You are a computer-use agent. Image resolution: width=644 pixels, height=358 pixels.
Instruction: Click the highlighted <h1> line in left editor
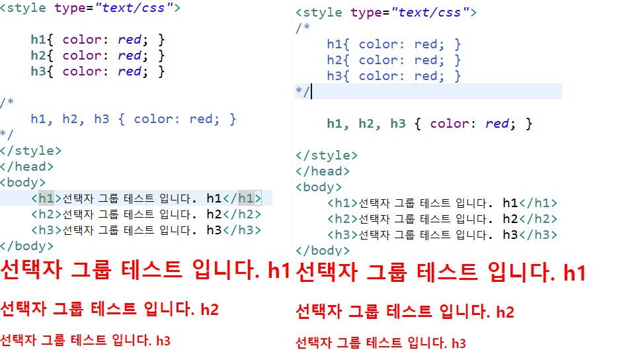[x=136, y=198]
